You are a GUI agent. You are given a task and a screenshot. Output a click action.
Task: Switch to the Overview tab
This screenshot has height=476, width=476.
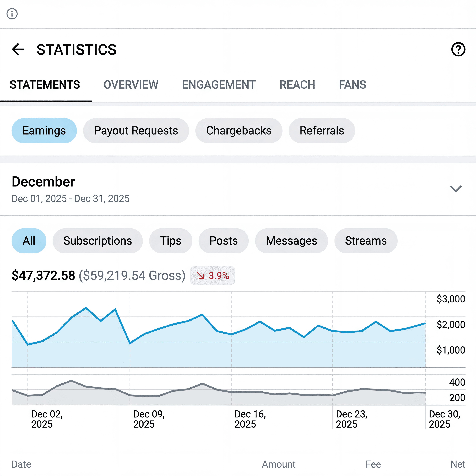(131, 85)
